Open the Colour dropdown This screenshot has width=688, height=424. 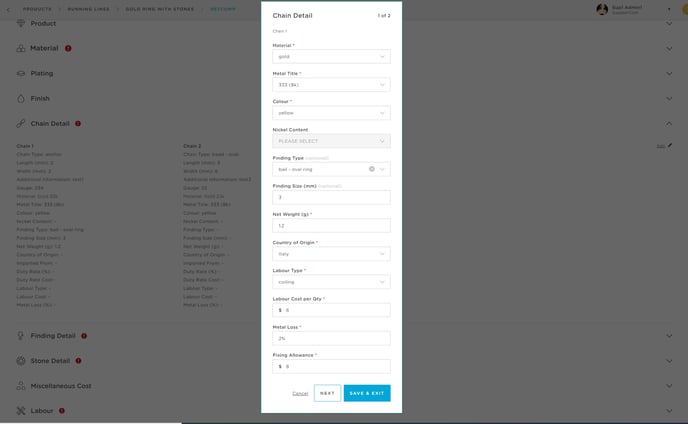331,113
